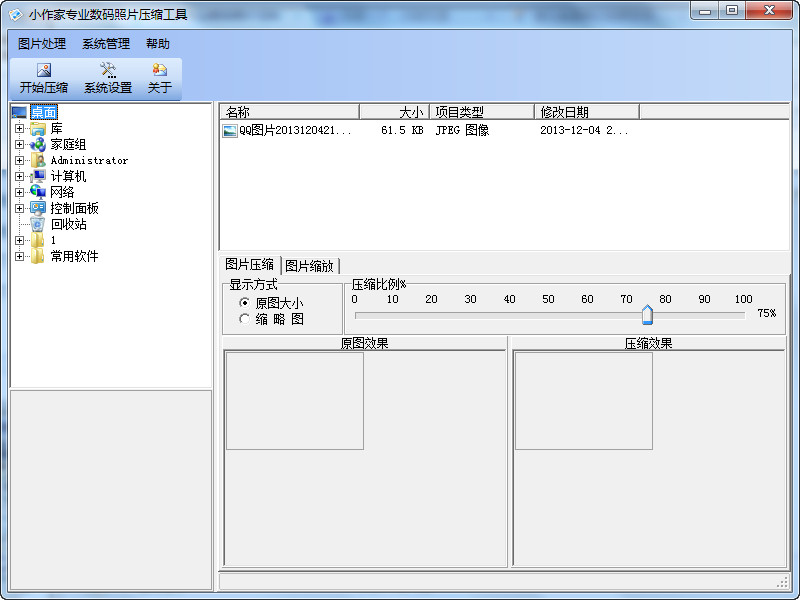Screen dimensions: 800x600
Task: Open 系统设置 (System Settings) via its toolbar icon
Action: (x=107, y=77)
